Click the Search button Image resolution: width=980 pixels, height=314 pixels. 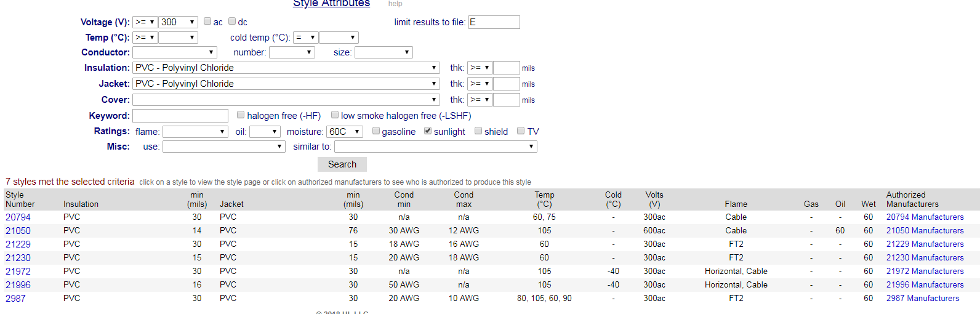pos(342,164)
